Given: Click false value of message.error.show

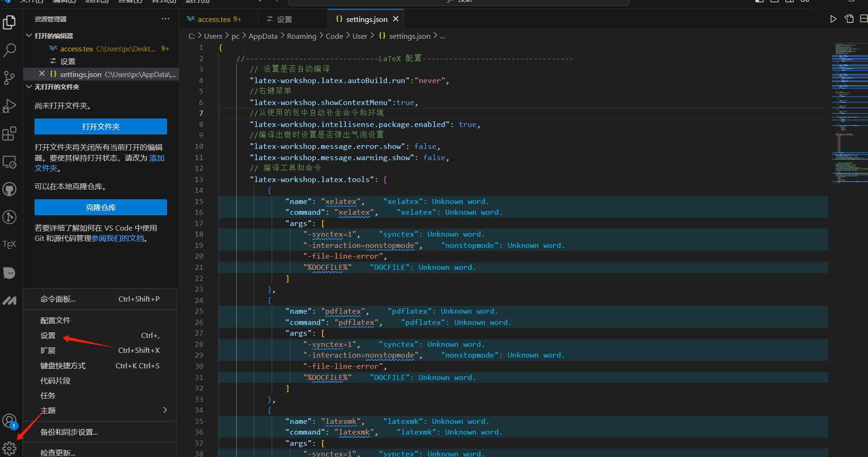Looking at the screenshot, I should tap(425, 147).
